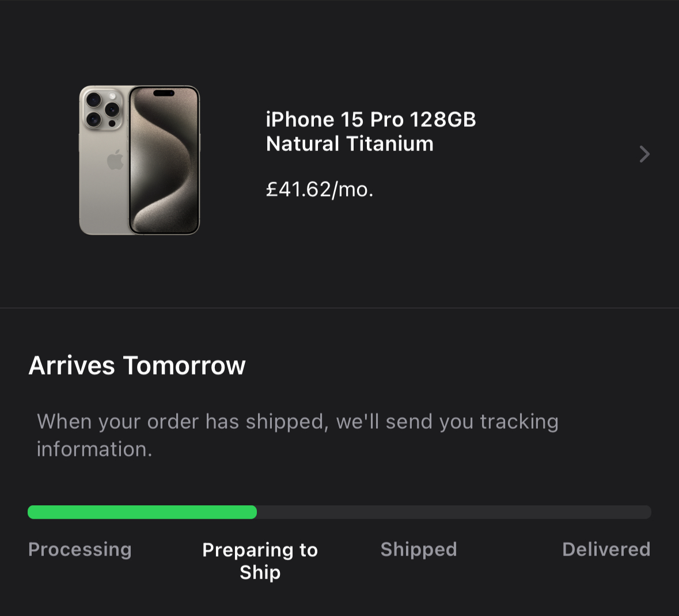
Task: Tap the shipping tracking information message
Action: (297, 435)
